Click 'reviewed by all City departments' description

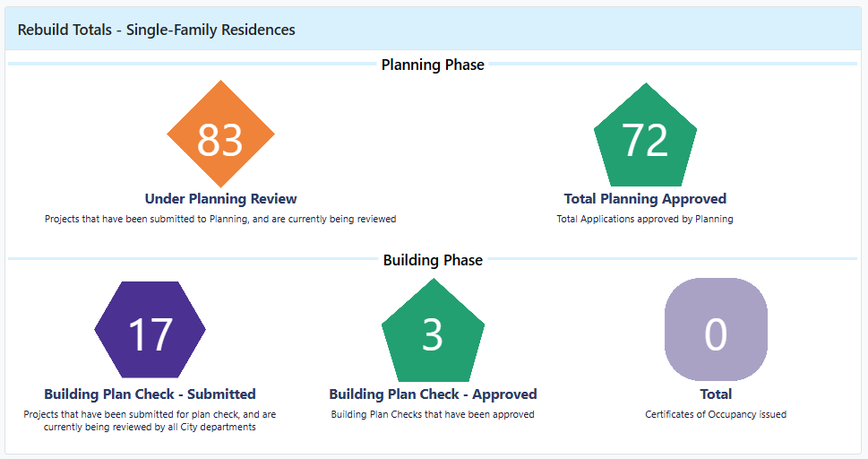tap(150, 427)
